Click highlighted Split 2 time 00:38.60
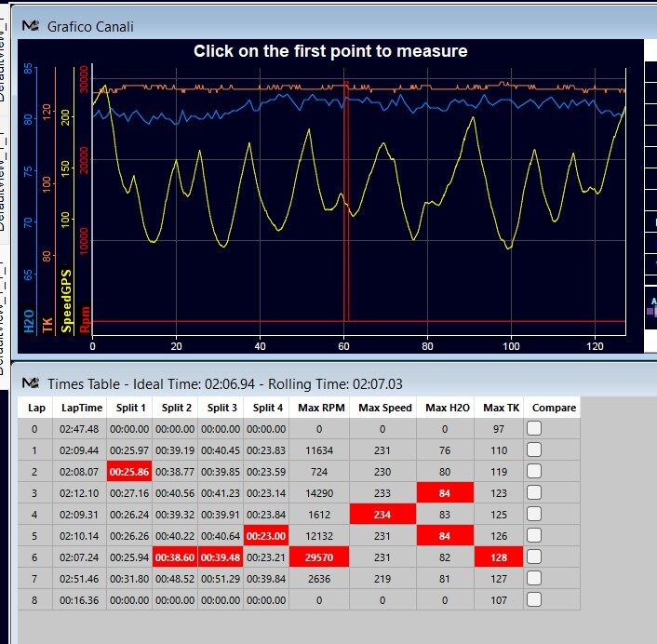The height and width of the screenshot is (644, 657). 175,557
